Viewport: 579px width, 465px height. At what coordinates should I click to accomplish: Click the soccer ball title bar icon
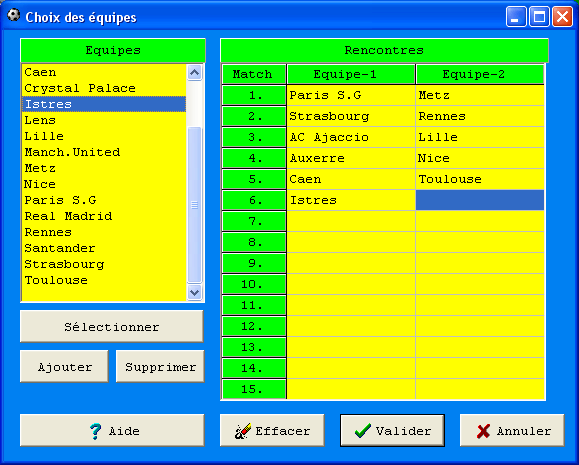[x=14, y=16]
